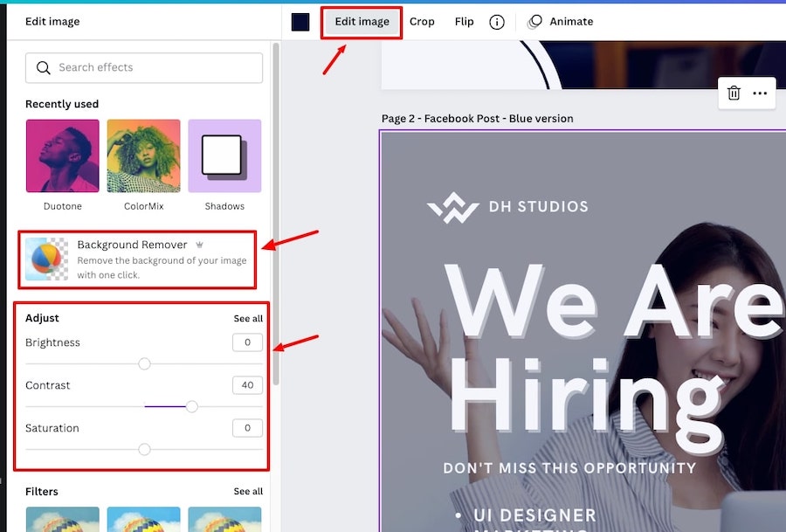Click the Animate circles icon
786x532 pixels.
click(534, 22)
